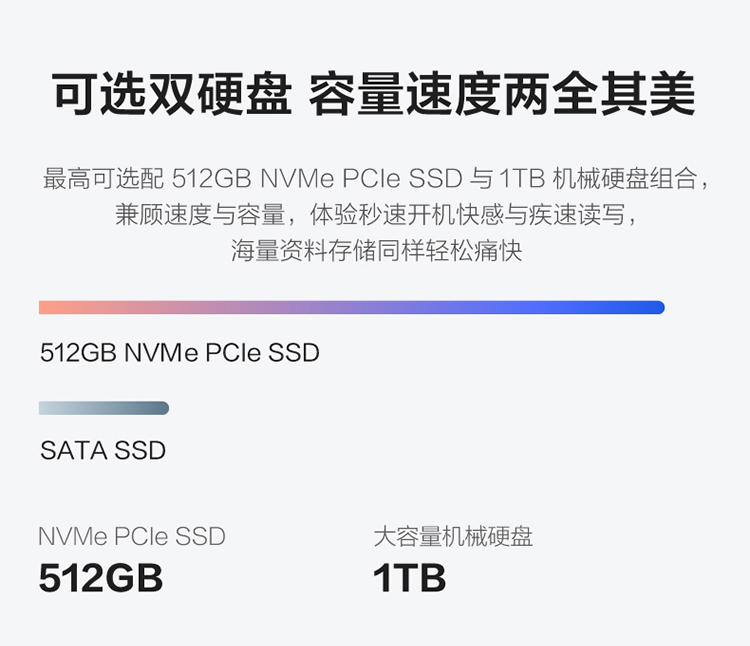Image resolution: width=750 pixels, height=646 pixels.
Task: Select the SATA SSD label text
Action: pyautogui.click(x=103, y=450)
